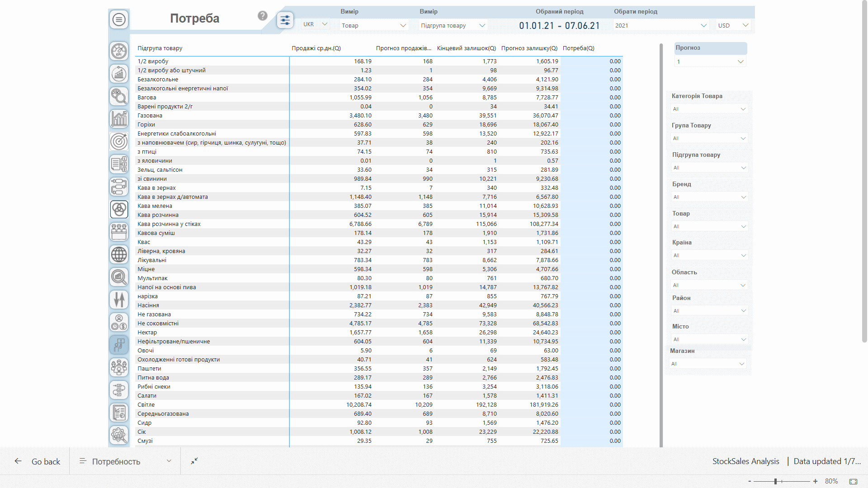
Task: Open the Потребность page selector
Action: [125, 461]
